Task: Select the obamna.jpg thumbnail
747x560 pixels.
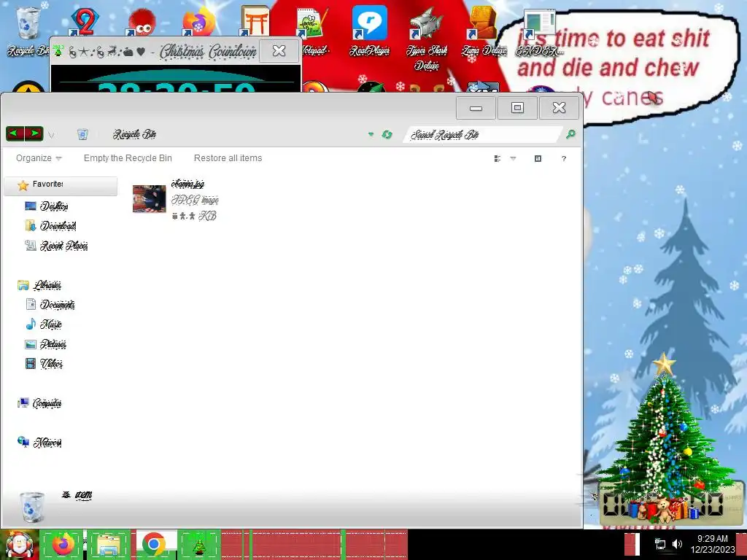Action: pyautogui.click(x=149, y=199)
